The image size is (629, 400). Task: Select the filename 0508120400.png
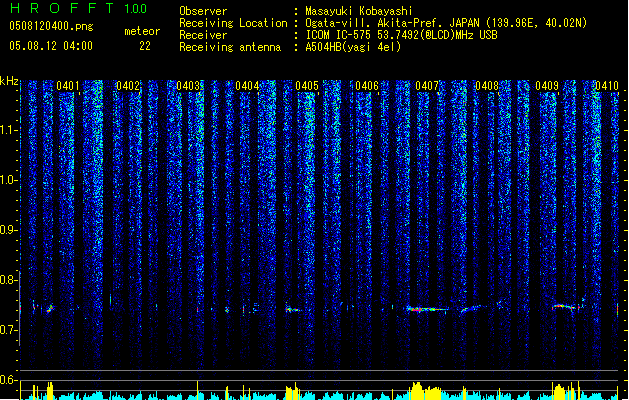click(51, 27)
